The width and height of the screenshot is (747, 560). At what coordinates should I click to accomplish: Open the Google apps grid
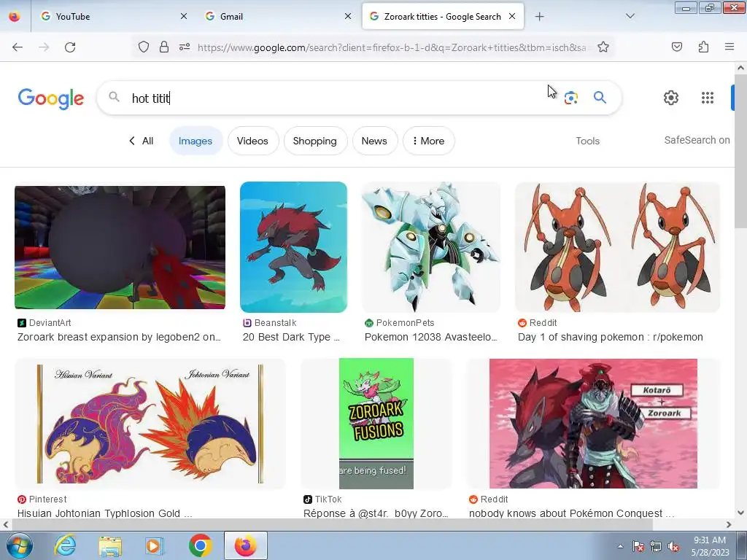click(708, 98)
